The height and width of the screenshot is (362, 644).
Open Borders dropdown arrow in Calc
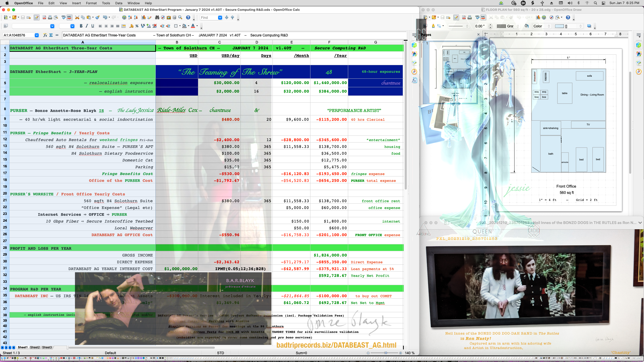tap(180, 26)
